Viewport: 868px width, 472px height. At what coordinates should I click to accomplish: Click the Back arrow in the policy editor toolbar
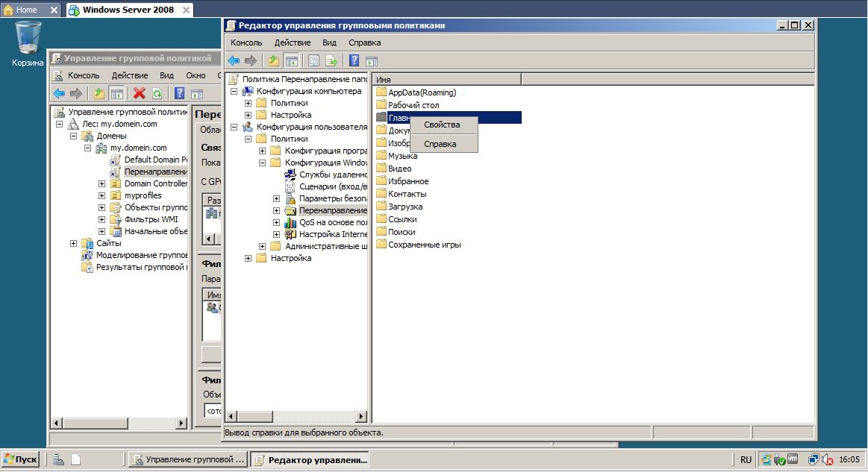(x=234, y=61)
